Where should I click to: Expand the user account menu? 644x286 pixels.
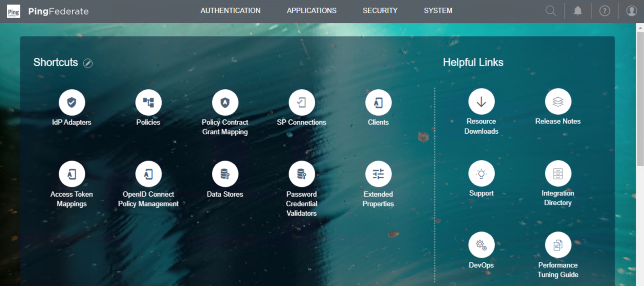[631, 11]
